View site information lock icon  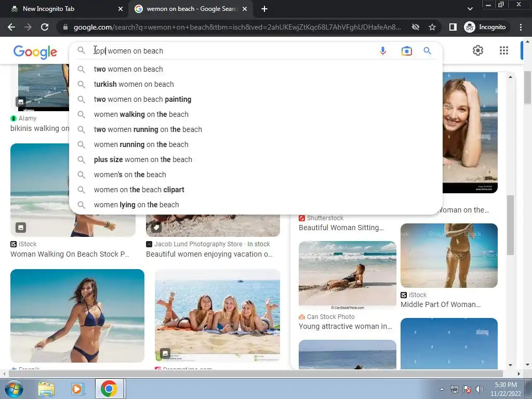click(x=65, y=27)
